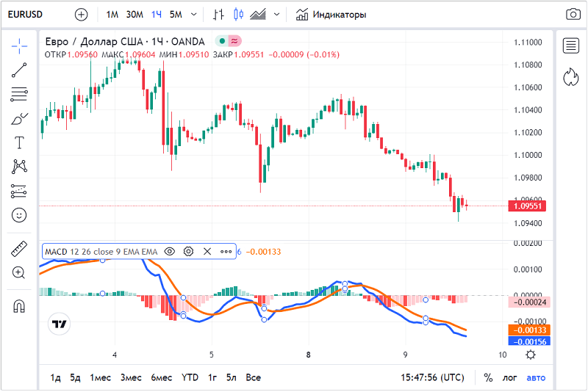This screenshot has width=588, height=392.
Task: Open chart axis settings gear icon
Action: (x=531, y=354)
